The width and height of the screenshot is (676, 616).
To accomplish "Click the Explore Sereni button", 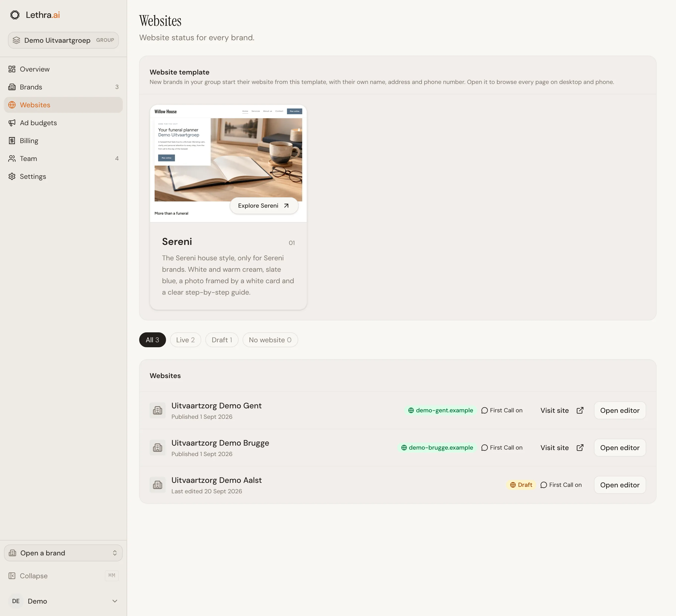I will tap(264, 206).
